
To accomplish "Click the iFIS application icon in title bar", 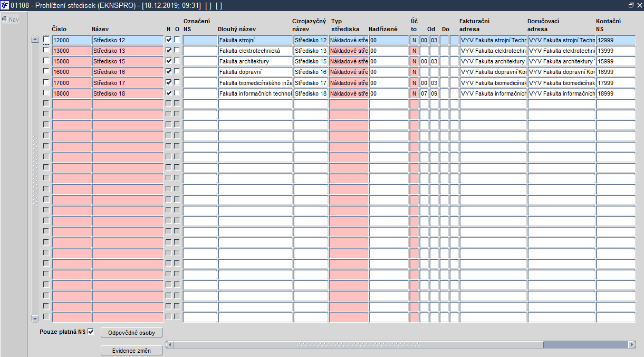I will tap(5, 5).
